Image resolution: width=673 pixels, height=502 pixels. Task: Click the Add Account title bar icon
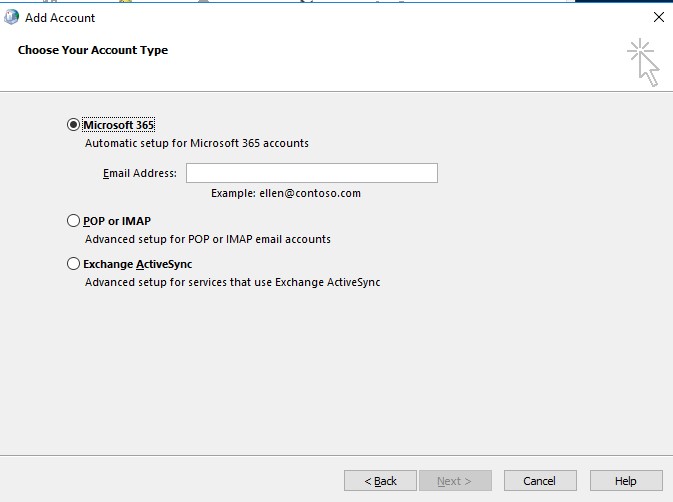pyautogui.click(x=12, y=17)
